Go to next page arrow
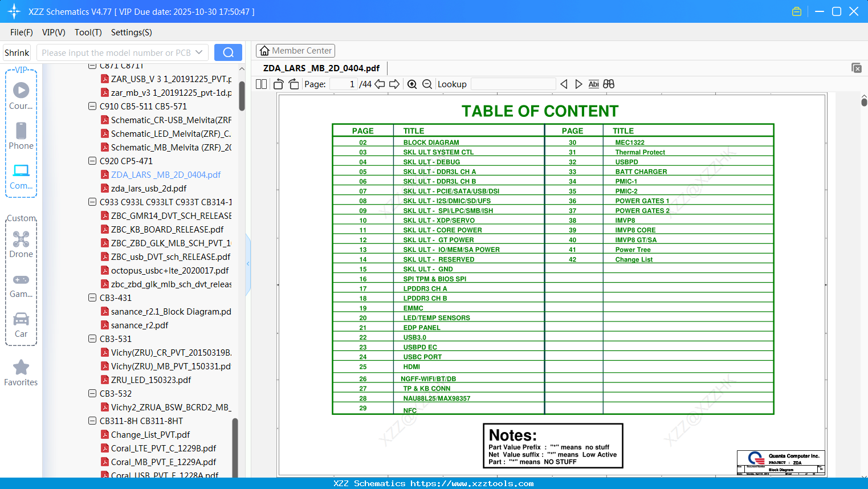The image size is (868, 489). (x=394, y=84)
